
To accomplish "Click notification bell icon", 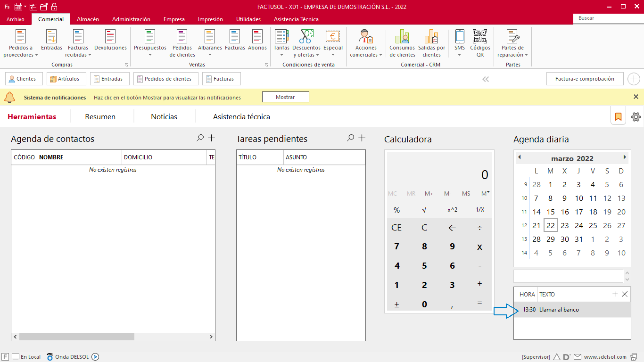I will tap(9, 97).
